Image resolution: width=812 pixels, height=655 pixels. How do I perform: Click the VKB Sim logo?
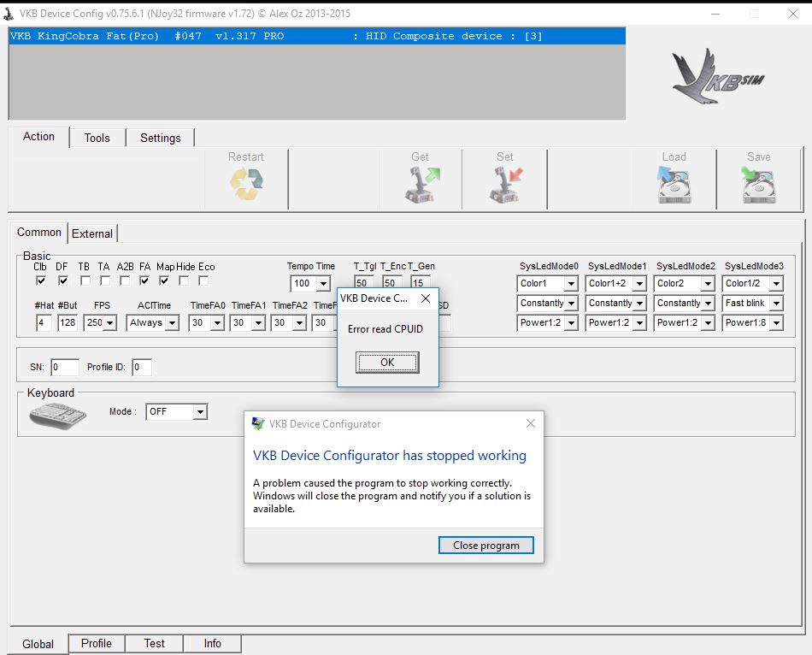(718, 79)
